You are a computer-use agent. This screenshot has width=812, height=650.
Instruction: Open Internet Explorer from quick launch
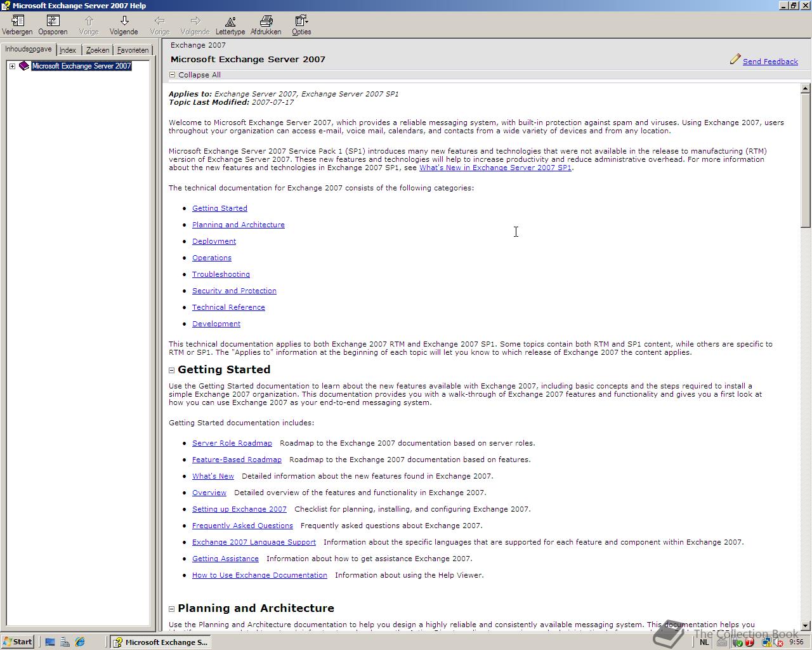(80, 642)
